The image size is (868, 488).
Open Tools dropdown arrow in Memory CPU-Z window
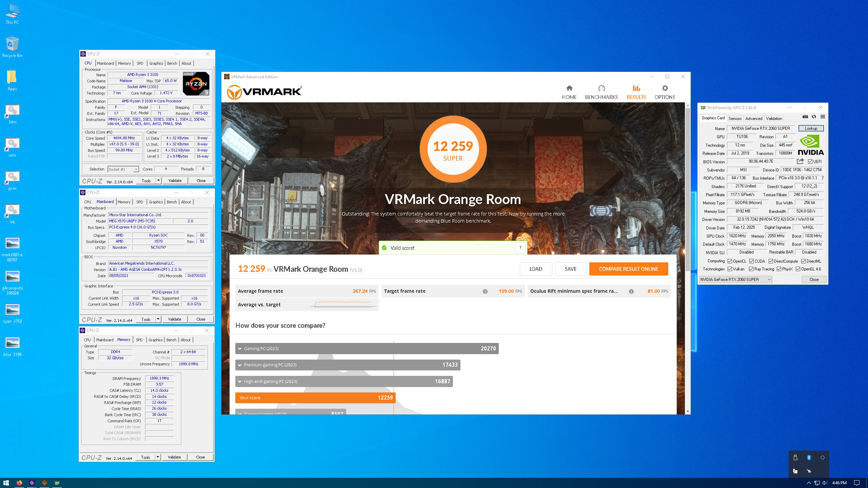coord(158,457)
